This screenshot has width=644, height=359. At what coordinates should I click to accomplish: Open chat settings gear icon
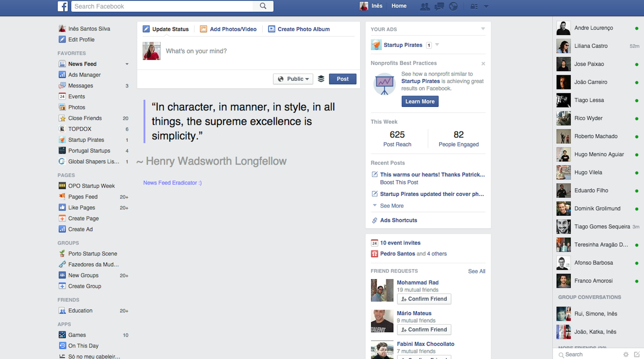tap(626, 354)
